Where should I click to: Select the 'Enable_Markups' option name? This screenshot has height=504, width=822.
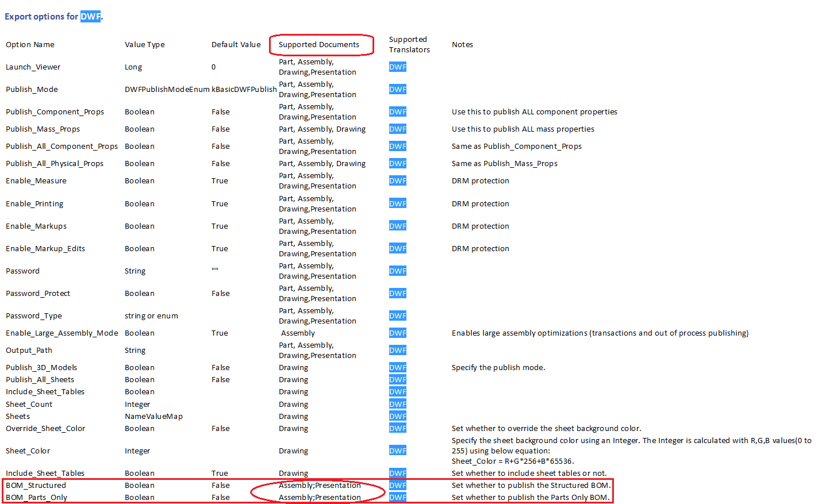[x=36, y=226]
